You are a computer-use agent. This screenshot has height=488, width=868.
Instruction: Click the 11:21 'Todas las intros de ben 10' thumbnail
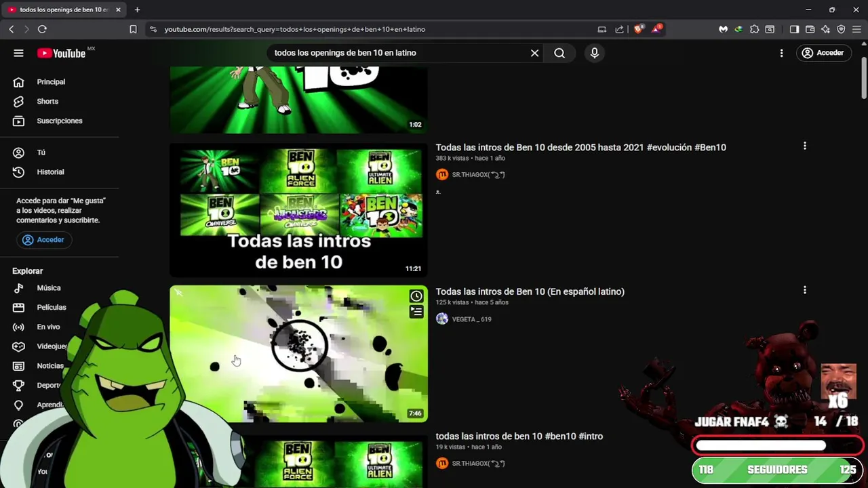point(298,210)
